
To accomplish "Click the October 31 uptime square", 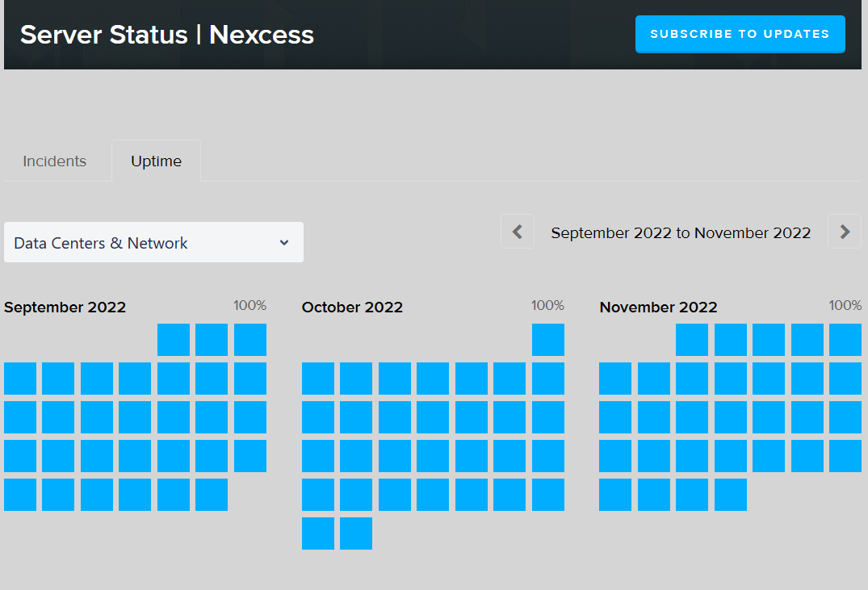I will tap(356, 534).
